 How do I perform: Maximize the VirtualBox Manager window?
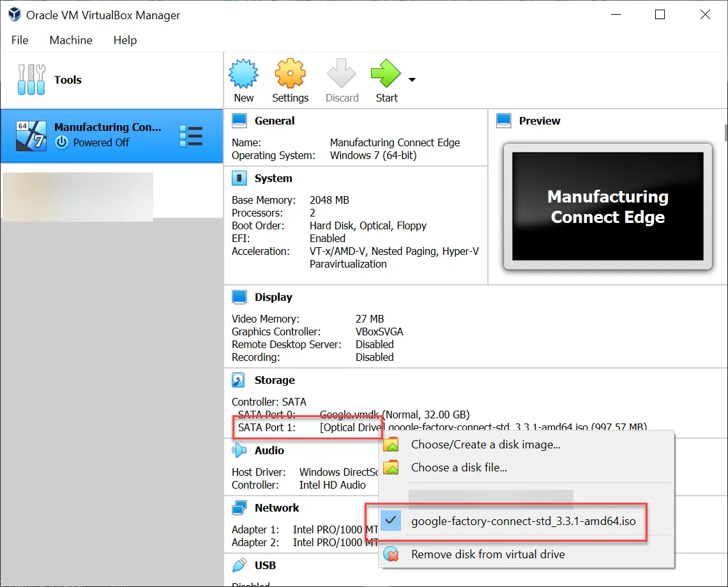coord(660,15)
